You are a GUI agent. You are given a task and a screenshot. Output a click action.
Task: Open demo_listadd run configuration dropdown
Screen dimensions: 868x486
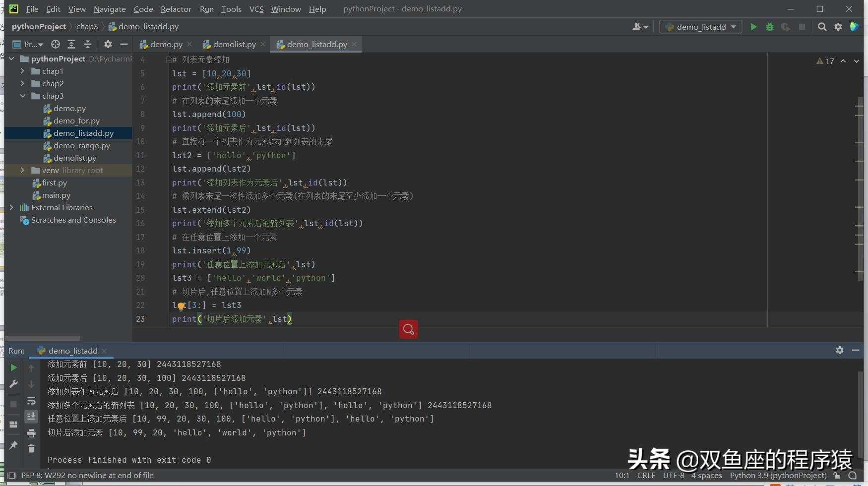pos(700,27)
